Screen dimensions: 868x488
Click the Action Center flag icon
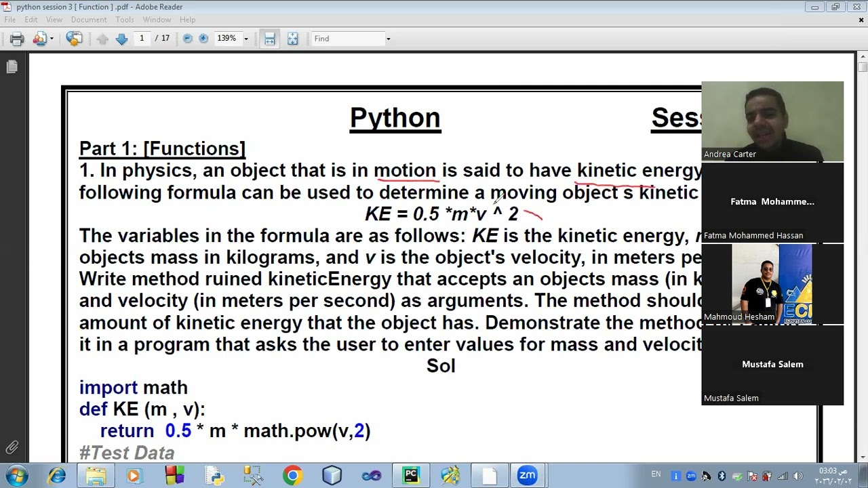(x=752, y=476)
